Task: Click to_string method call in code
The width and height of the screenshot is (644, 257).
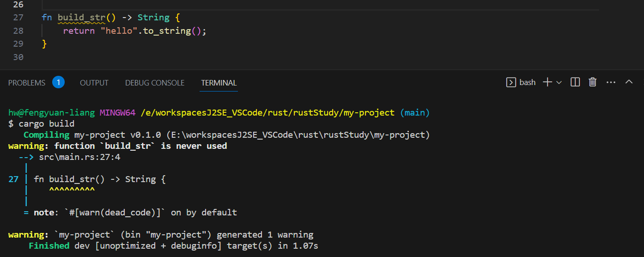Action: [167, 31]
